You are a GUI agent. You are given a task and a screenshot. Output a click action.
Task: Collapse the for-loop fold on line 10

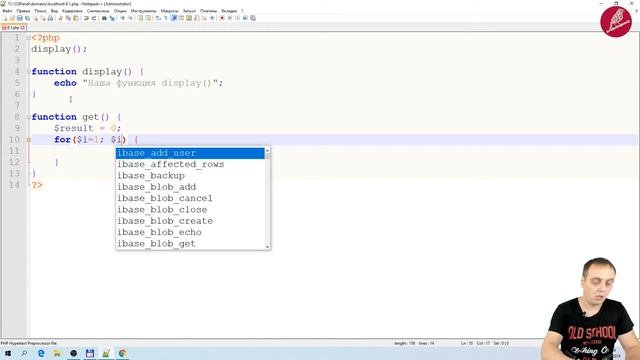(29, 140)
